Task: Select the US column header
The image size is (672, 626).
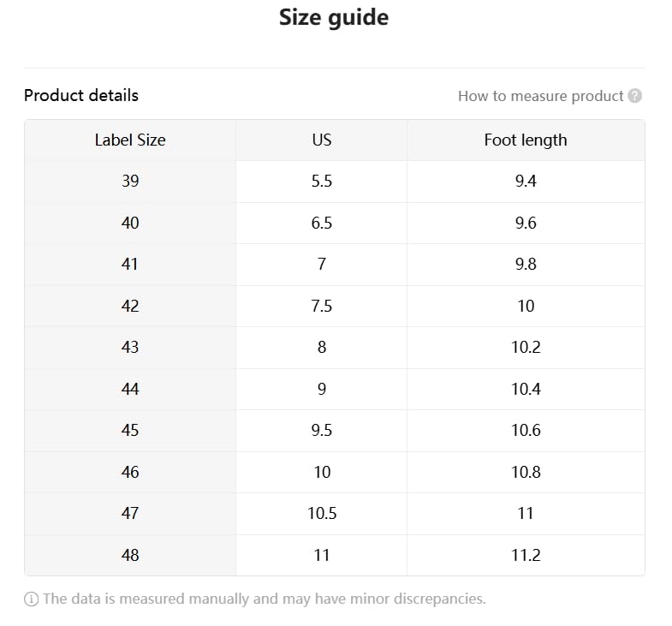Action: point(321,140)
